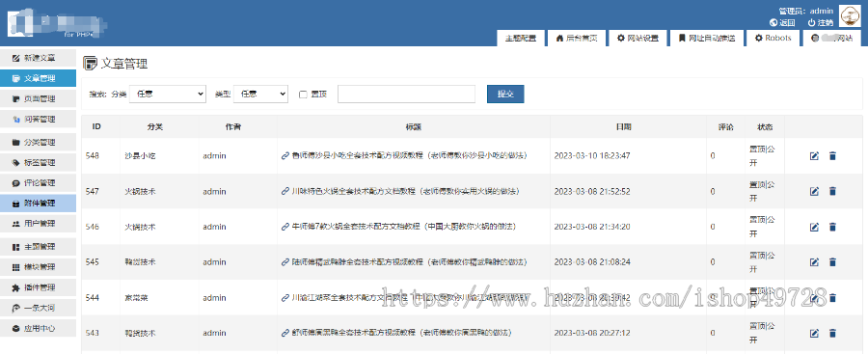Click date 2023-03-08 21:34:20

coord(592,227)
